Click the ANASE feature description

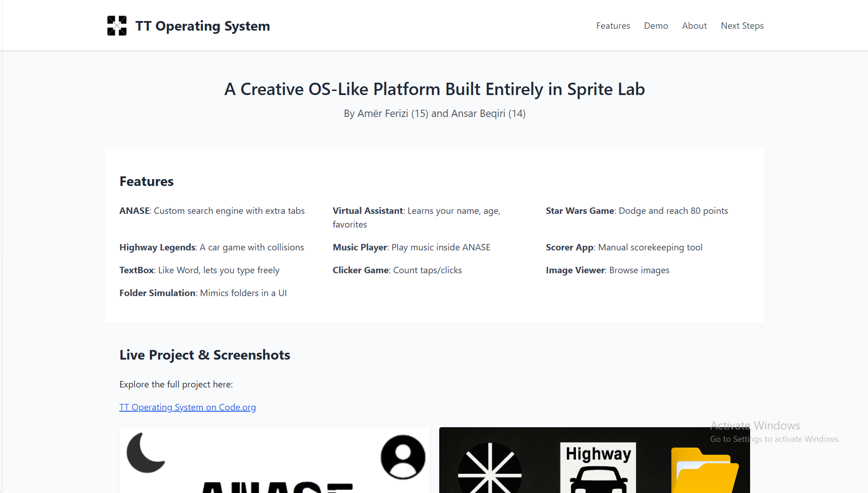pos(212,211)
